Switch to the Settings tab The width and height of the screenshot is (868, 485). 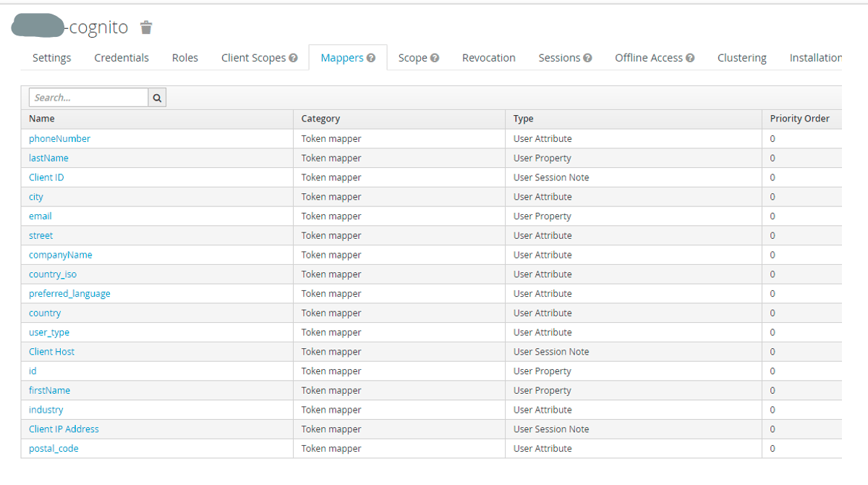(x=51, y=57)
